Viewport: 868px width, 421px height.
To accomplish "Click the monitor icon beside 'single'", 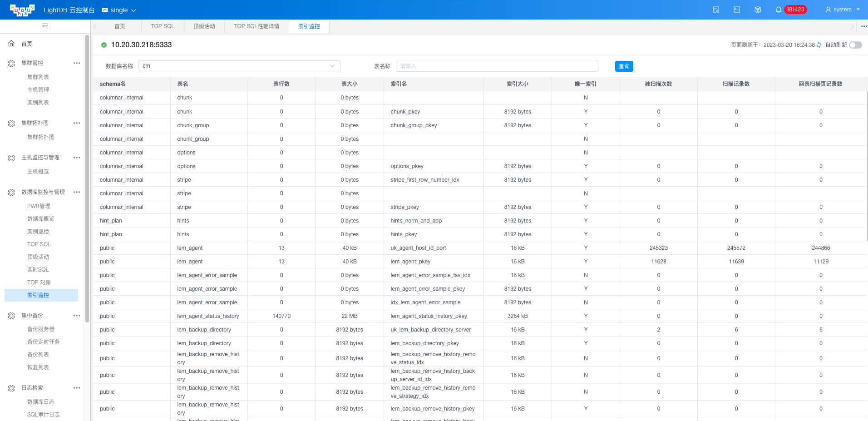I will pyautogui.click(x=105, y=10).
